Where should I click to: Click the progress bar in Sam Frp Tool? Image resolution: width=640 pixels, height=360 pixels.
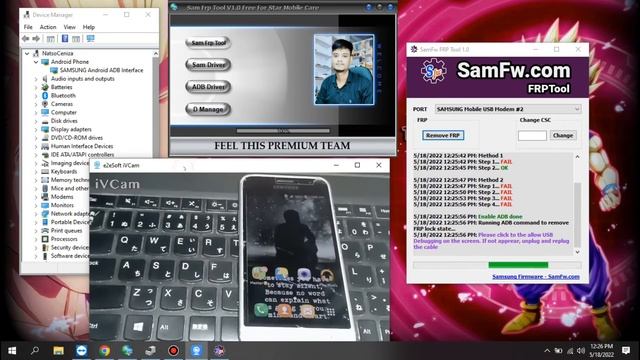point(283,131)
